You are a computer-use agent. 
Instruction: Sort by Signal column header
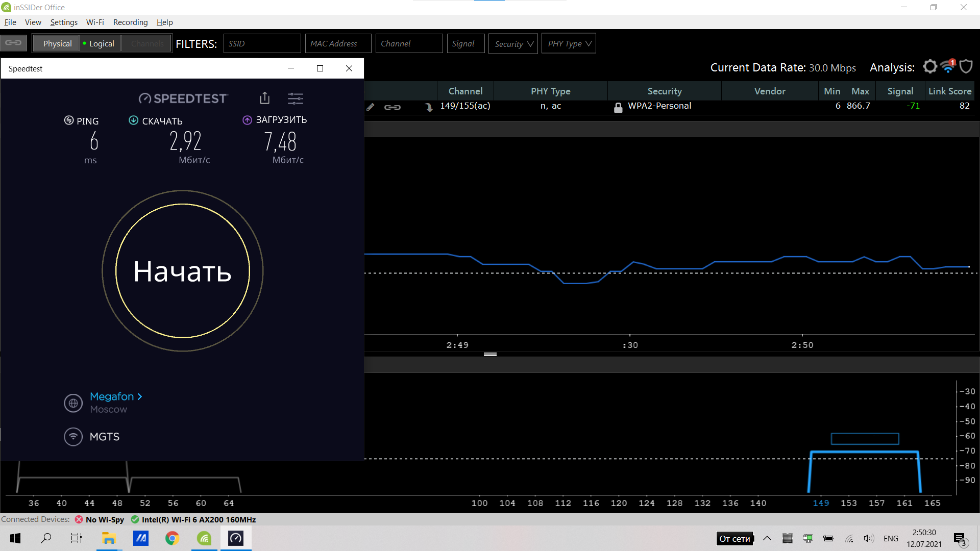click(900, 91)
